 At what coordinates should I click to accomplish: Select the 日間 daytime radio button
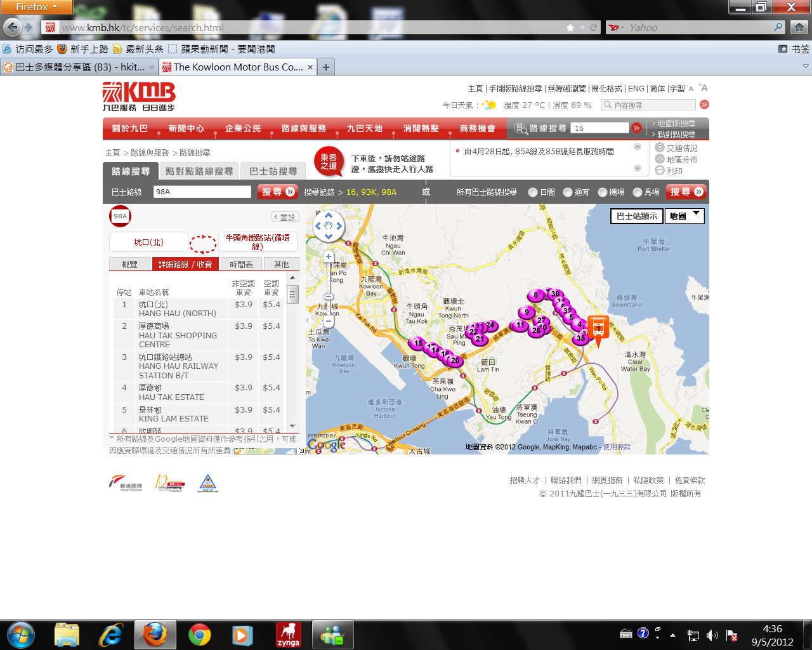(x=533, y=192)
